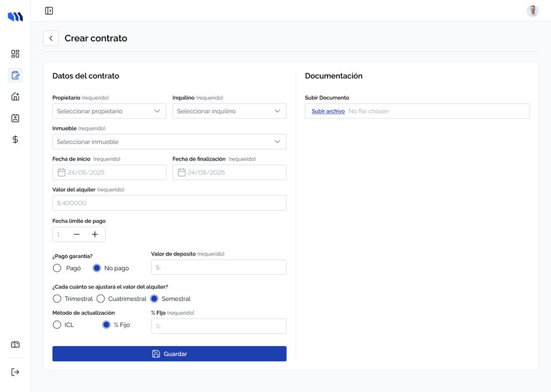Decrease Fecha límite de pago with minus
The height and width of the screenshot is (392, 551).
77,234
